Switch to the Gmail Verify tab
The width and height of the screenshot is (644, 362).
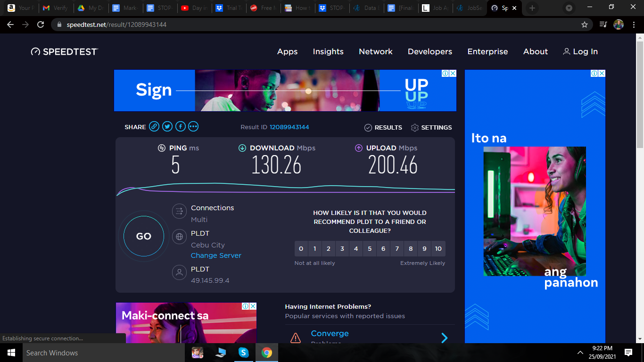(56, 8)
